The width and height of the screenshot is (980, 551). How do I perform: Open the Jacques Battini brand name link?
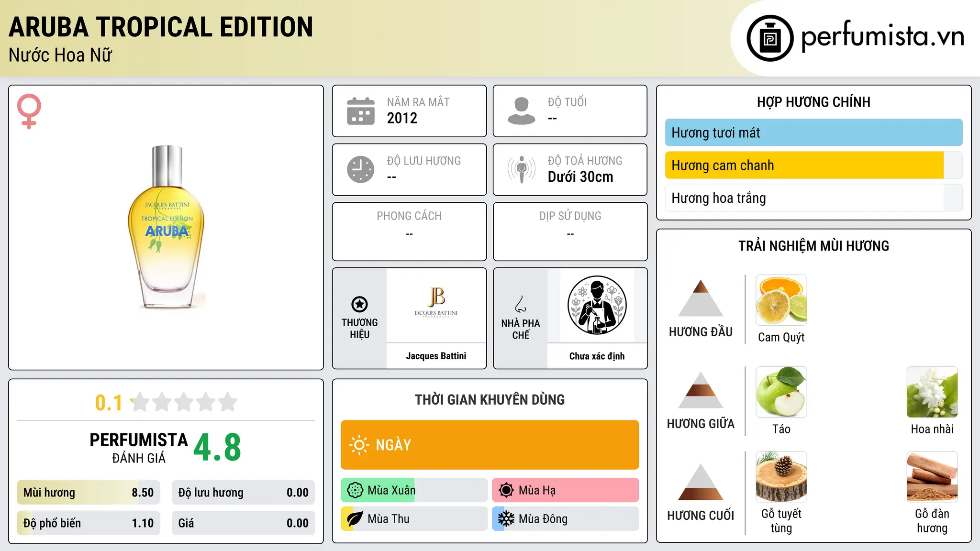tap(436, 356)
